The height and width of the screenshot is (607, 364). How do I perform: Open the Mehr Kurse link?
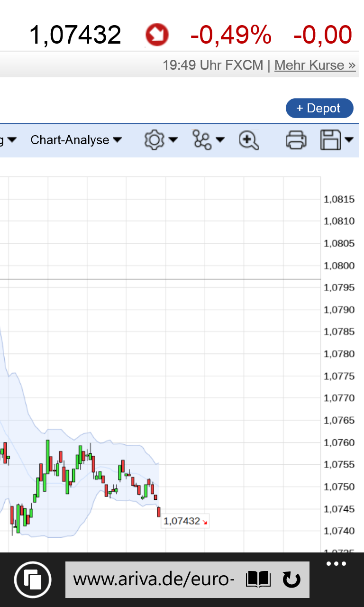coord(315,65)
